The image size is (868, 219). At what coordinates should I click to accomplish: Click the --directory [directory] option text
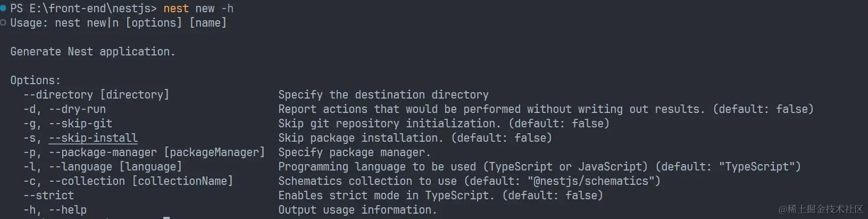coord(96,95)
